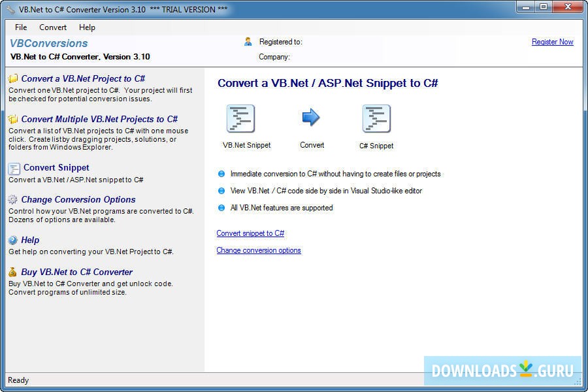Click the 'Immediate conversion to C#' bullet text
The height and width of the screenshot is (392, 588).
click(x=336, y=174)
